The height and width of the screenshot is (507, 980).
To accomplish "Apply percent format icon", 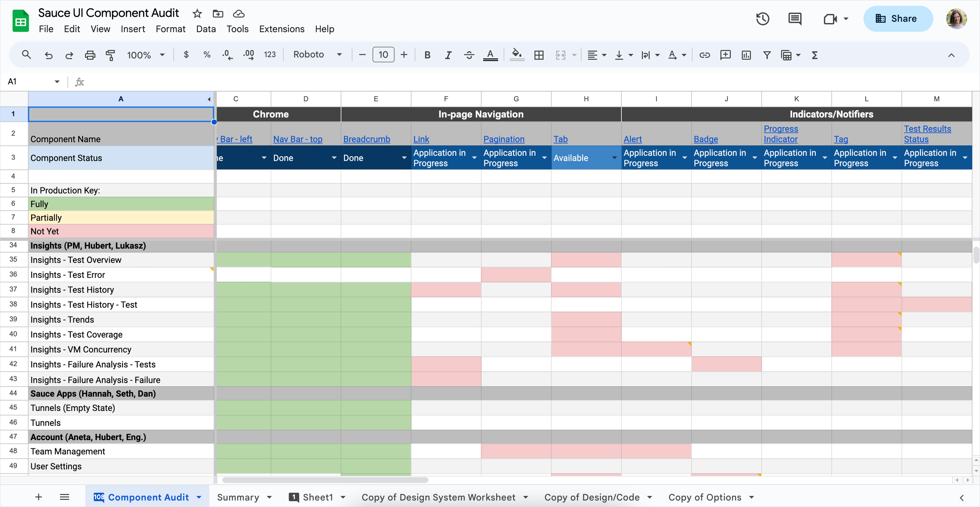I will pos(207,55).
